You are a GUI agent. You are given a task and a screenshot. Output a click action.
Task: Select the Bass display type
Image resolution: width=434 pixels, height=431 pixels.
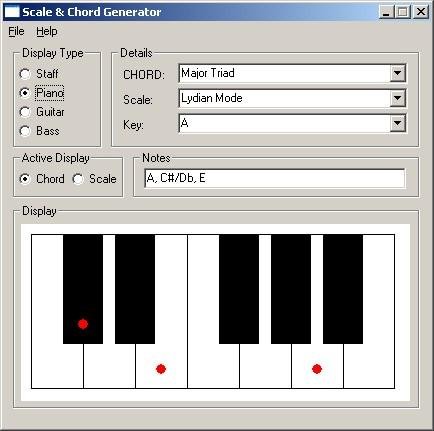[x=39, y=131]
